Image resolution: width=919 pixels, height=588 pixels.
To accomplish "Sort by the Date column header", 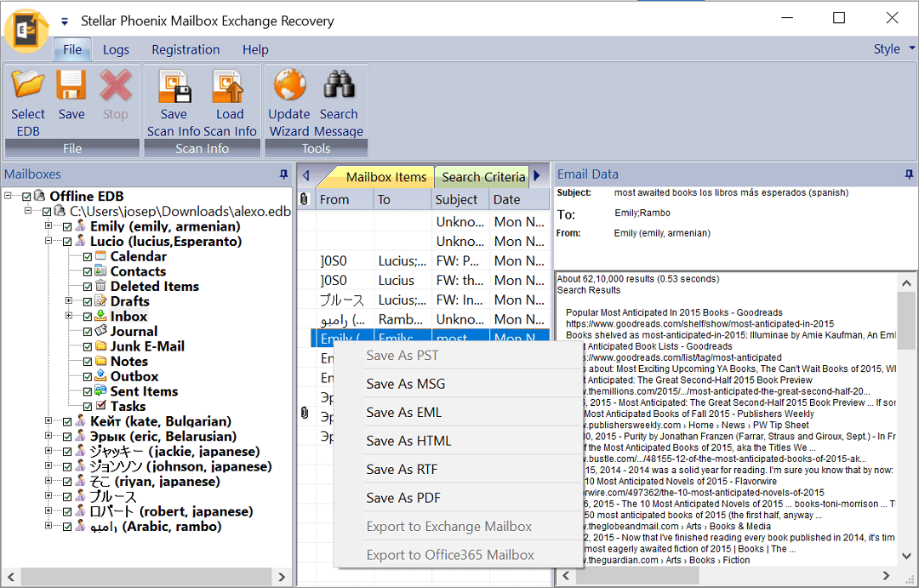I will point(519,199).
